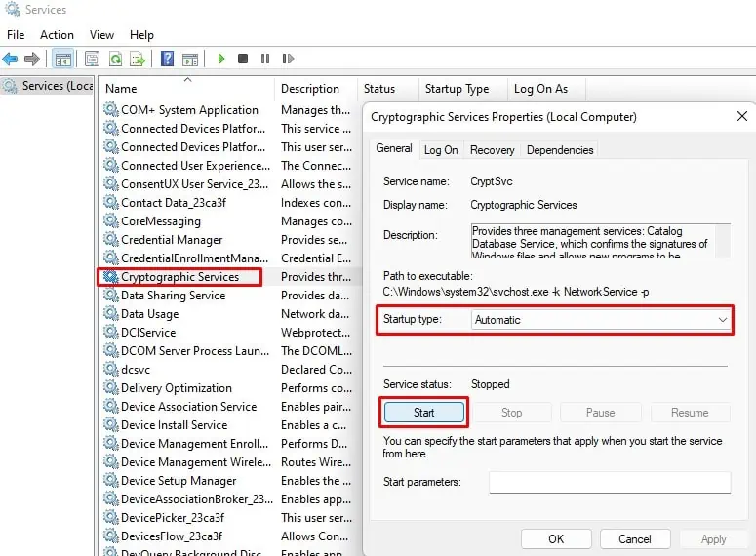This screenshot has width=756, height=556.
Task: Toggle the Show/Hide Console Tree icon
Action: pos(63,60)
